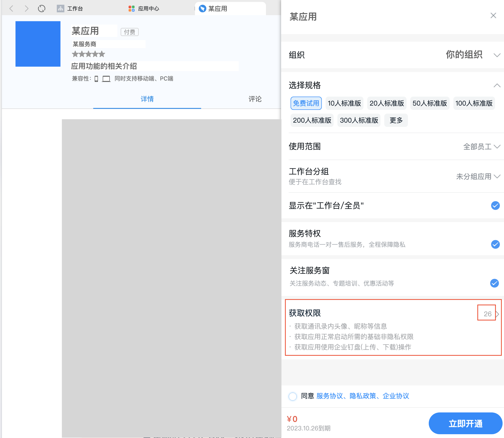Toggle the 关注服务窗 checkbox

(x=494, y=283)
